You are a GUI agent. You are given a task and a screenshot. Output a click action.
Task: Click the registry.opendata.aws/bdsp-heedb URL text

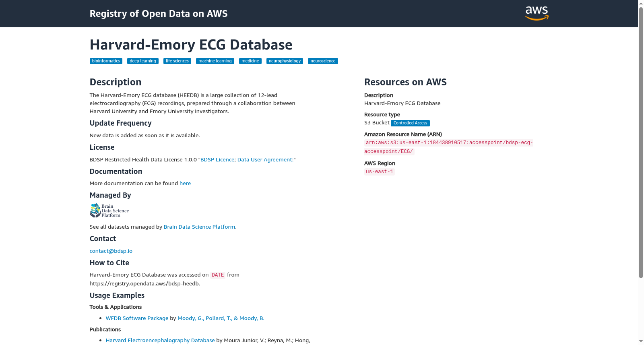144,284
